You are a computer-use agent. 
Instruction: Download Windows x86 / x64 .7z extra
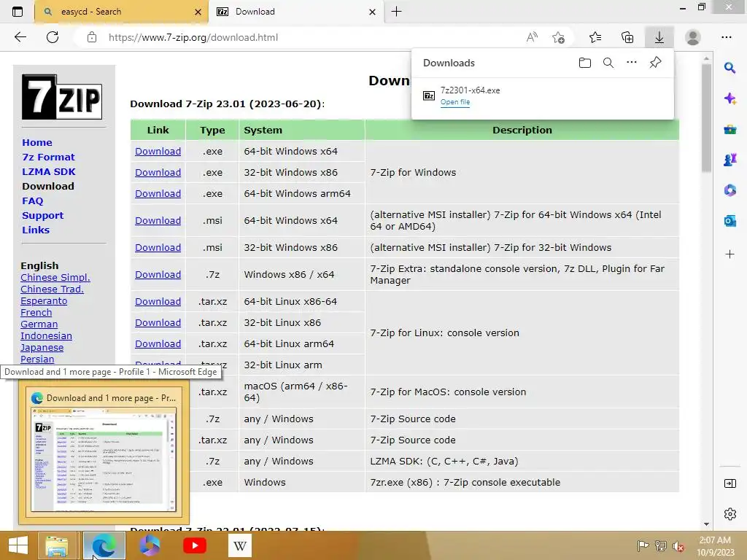click(x=158, y=275)
